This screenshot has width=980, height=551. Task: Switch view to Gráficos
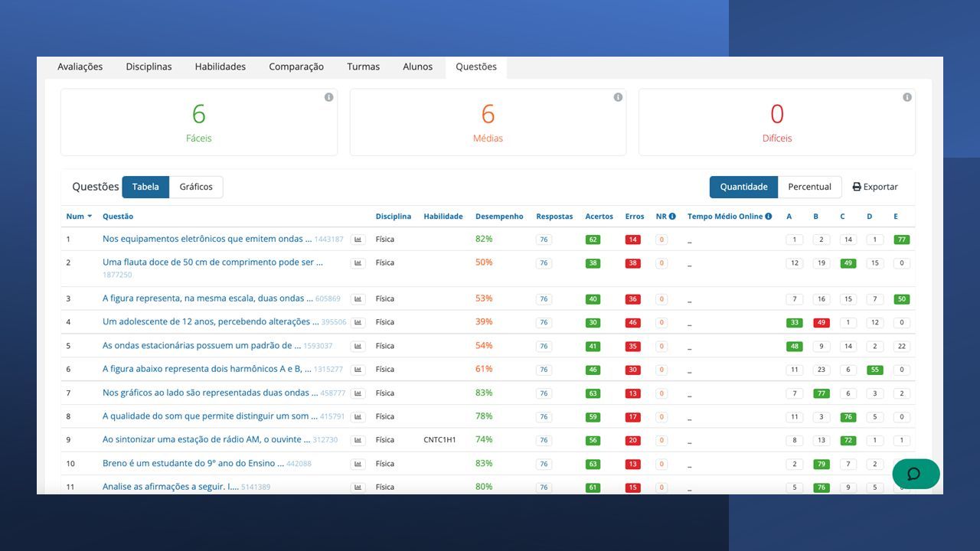[196, 187]
